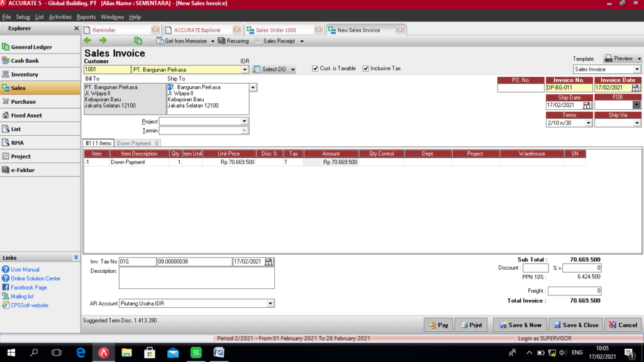Open the Online Solution Center link

(x=35, y=278)
